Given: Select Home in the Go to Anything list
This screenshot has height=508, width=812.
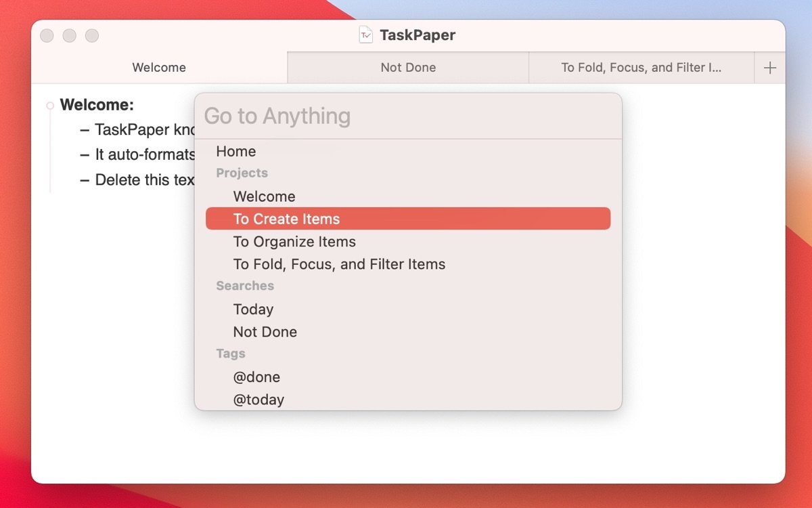Looking at the screenshot, I should pos(236,152).
